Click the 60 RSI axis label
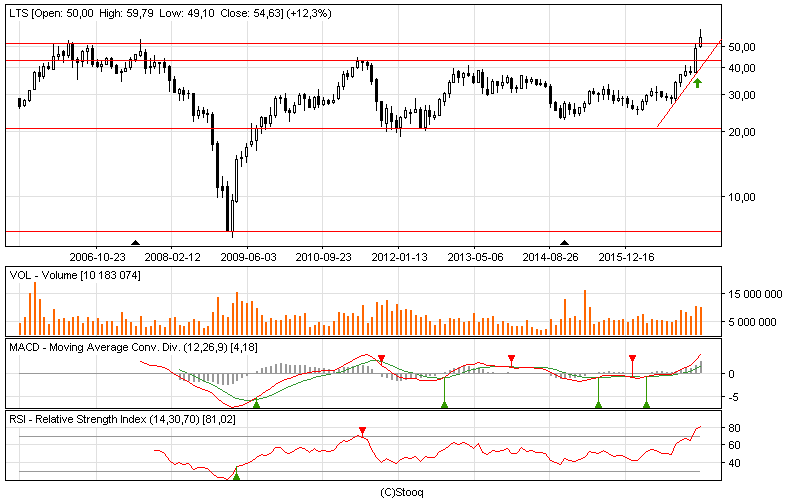800x500 pixels. (734, 445)
